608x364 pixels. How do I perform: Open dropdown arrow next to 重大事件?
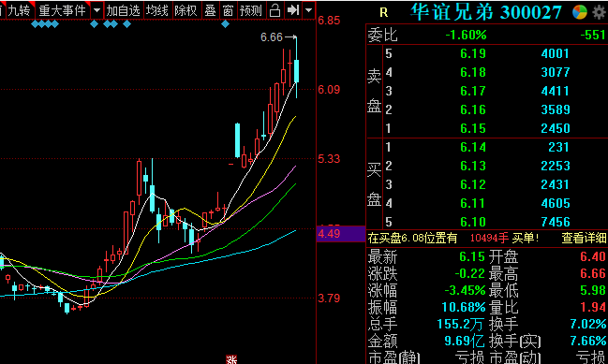(x=96, y=10)
